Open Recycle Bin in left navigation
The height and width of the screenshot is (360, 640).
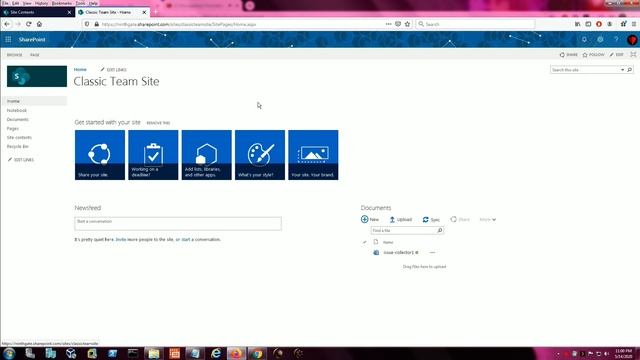pyautogui.click(x=18, y=147)
